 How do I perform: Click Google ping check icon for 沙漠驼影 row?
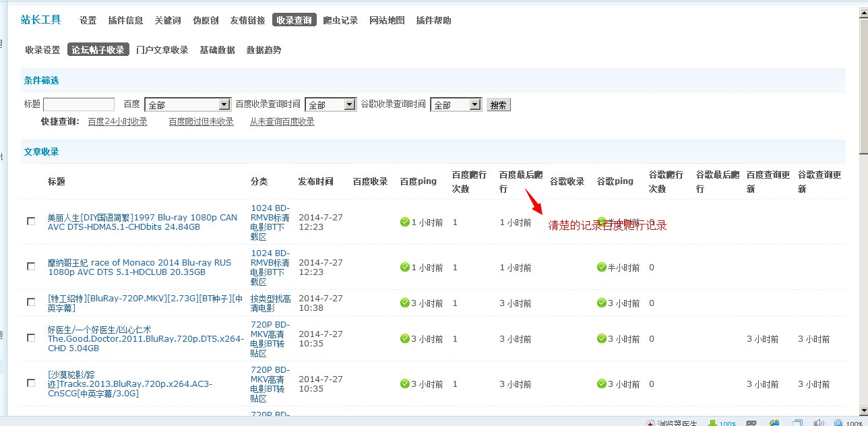tap(601, 384)
